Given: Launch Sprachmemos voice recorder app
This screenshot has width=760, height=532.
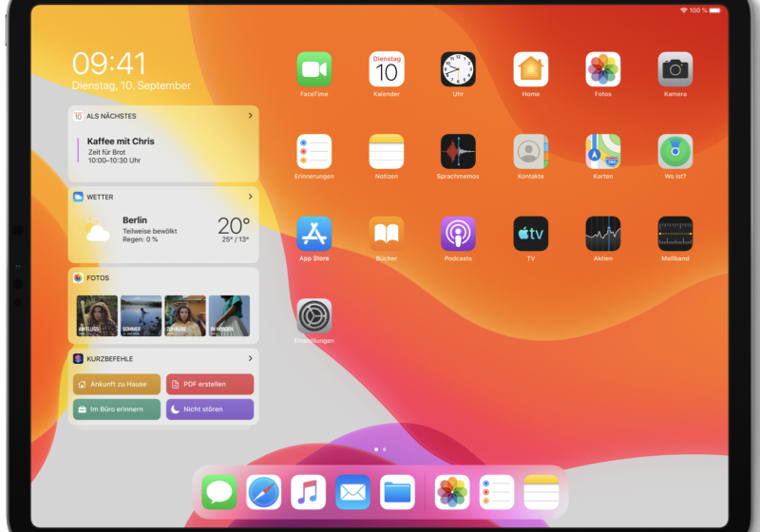Looking at the screenshot, I should pyautogui.click(x=458, y=152).
